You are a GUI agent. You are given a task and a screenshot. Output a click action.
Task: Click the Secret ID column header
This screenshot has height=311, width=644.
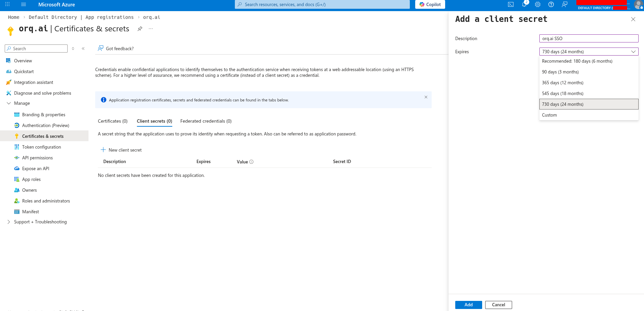(342, 161)
